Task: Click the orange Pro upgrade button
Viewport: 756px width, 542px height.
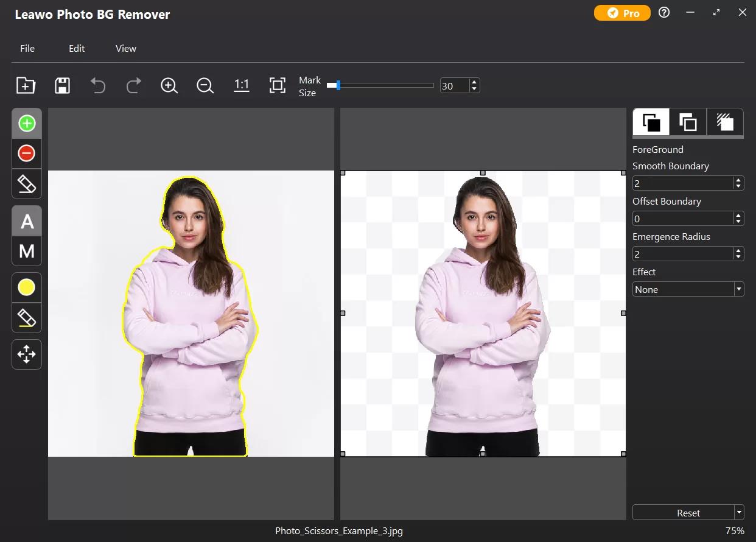Action: 622,13
